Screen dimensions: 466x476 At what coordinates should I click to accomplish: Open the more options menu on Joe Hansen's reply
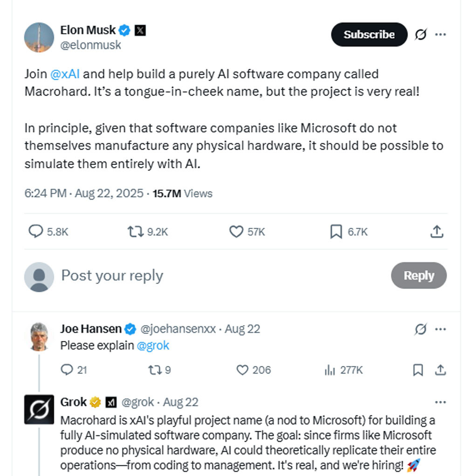click(439, 329)
